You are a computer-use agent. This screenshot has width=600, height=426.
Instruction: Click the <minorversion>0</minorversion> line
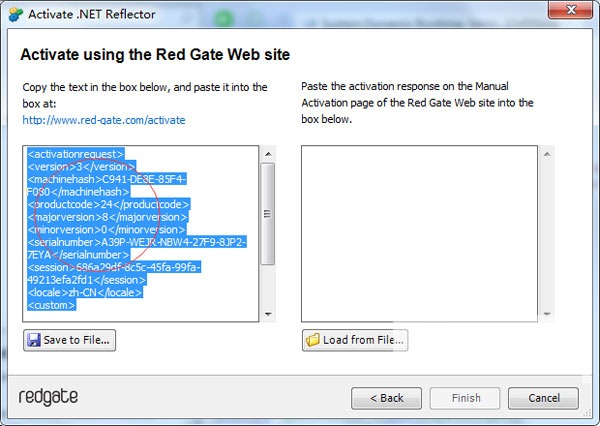coord(107,230)
